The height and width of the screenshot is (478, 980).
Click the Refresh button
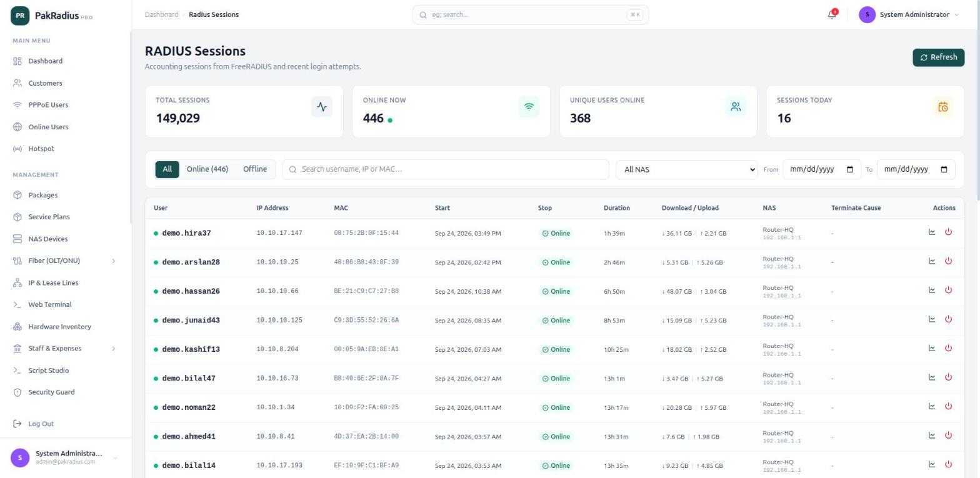(938, 57)
